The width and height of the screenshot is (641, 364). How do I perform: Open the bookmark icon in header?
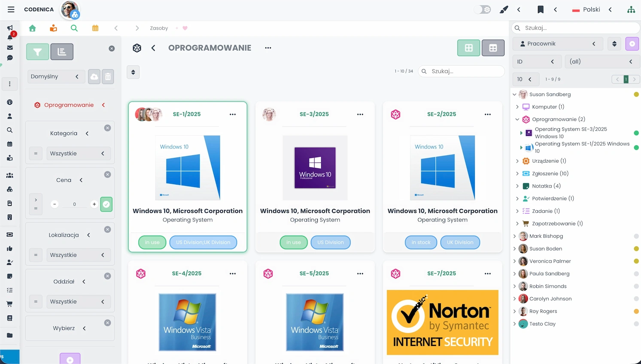541,9
